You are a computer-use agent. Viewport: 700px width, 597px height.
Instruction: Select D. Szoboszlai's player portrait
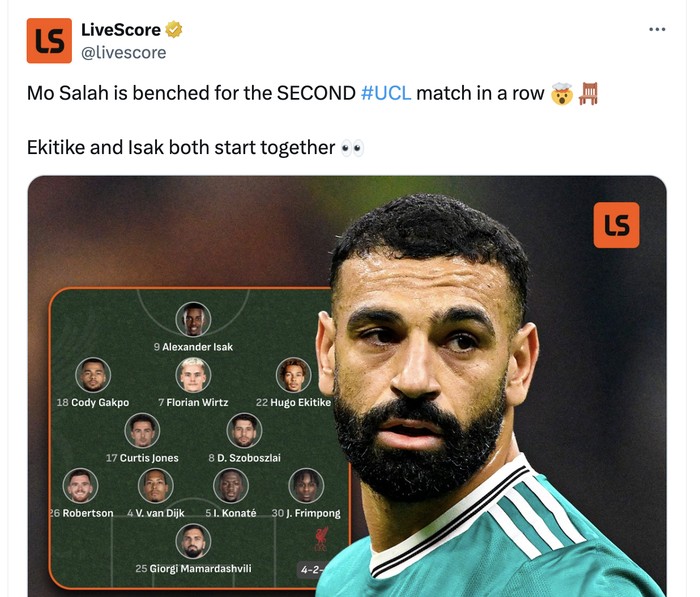244,430
